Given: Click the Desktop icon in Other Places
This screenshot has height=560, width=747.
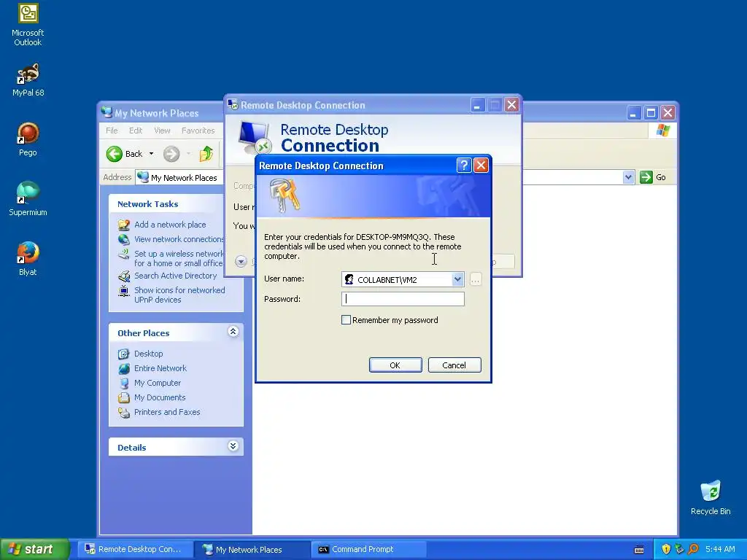Looking at the screenshot, I should (124, 354).
